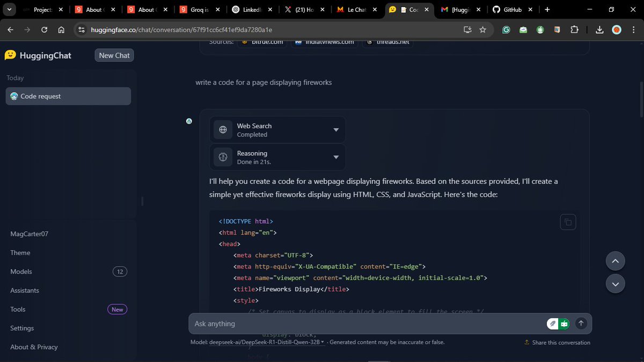Click the page vertical scrollbar
The width and height of the screenshot is (644, 362).
click(x=641, y=100)
